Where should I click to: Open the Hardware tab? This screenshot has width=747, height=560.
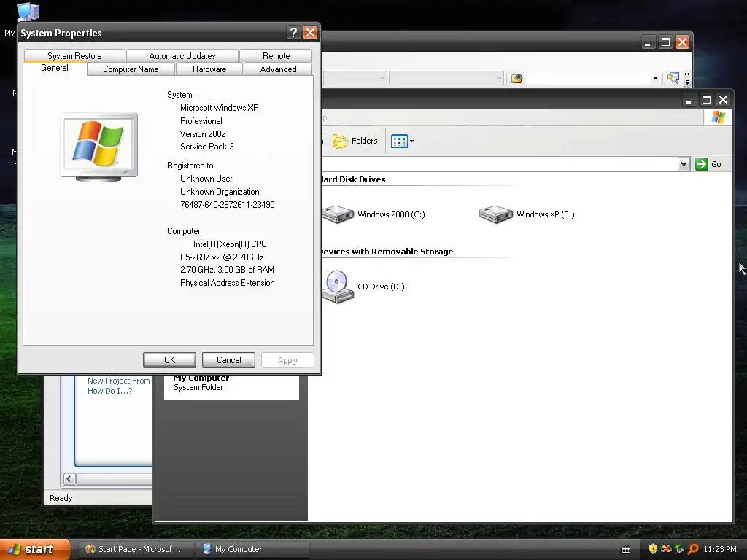coord(209,69)
